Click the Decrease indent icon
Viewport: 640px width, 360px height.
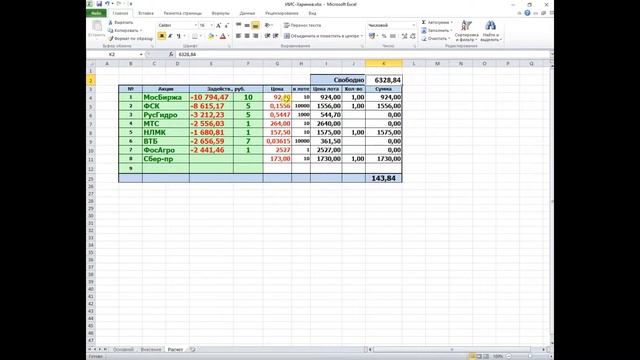pyautogui.click(x=267, y=36)
